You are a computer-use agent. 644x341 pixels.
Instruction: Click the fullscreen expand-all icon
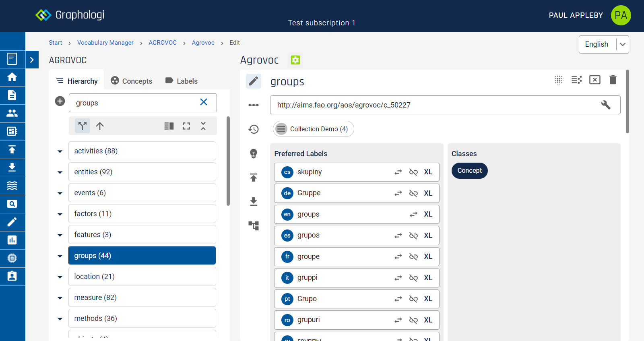[186, 126]
